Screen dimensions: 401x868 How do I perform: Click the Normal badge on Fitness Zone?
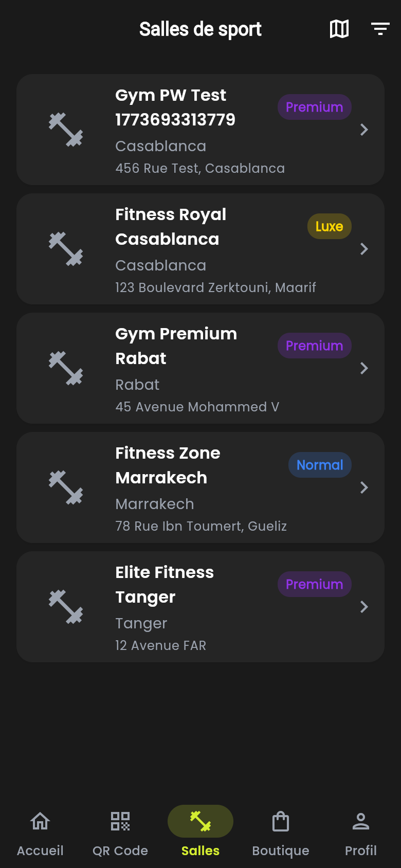pos(320,465)
